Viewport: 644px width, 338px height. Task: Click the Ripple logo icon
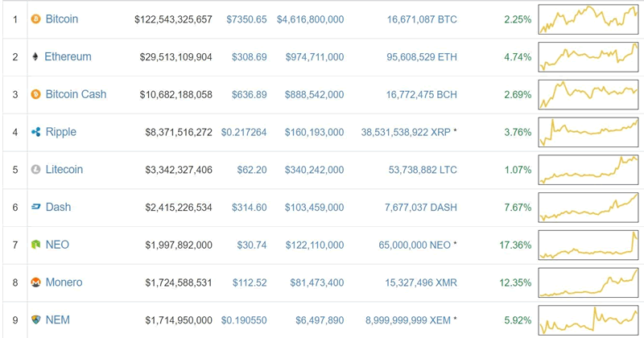(35, 132)
